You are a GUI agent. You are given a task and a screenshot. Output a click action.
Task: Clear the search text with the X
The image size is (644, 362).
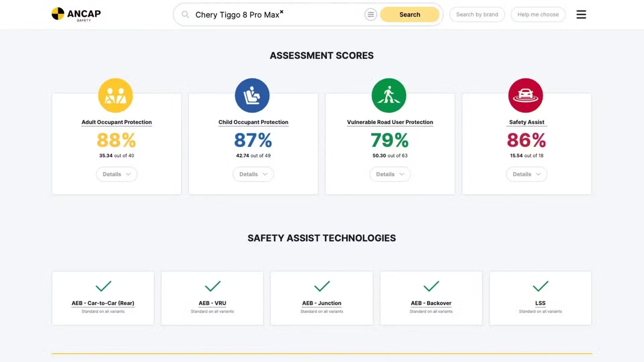coord(282,12)
